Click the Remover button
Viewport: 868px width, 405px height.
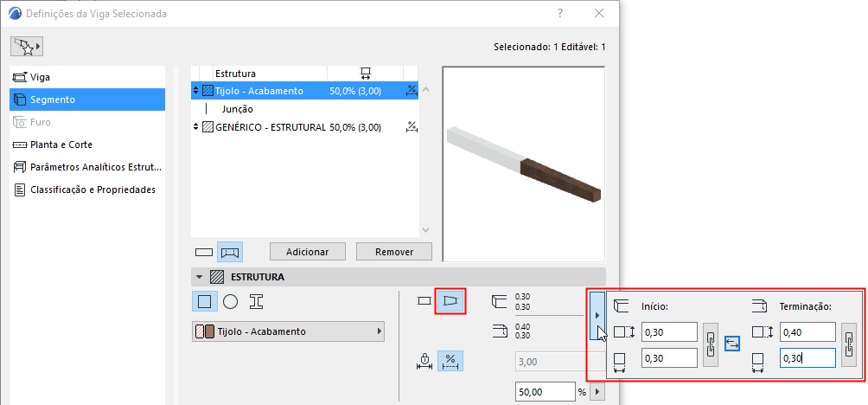point(393,252)
